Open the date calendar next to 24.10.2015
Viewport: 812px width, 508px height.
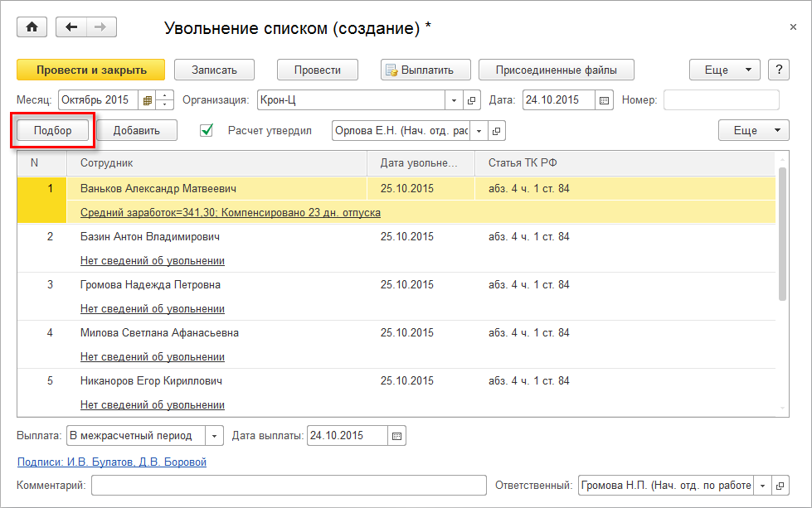(x=604, y=100)
